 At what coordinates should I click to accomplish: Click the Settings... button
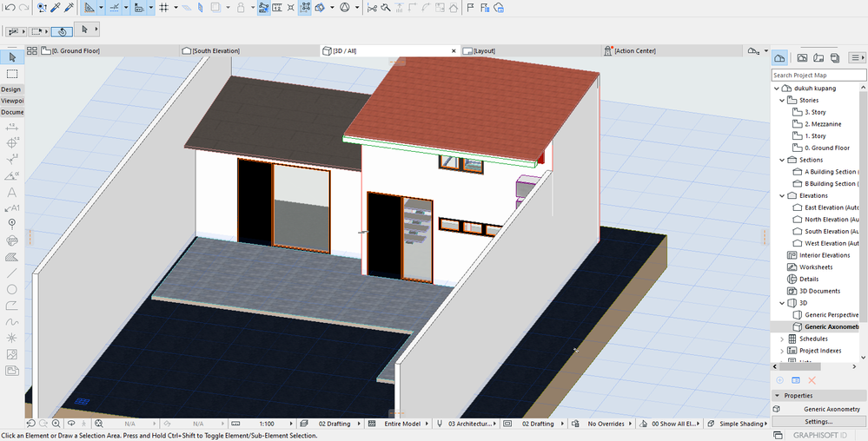(x=819, y=421)
